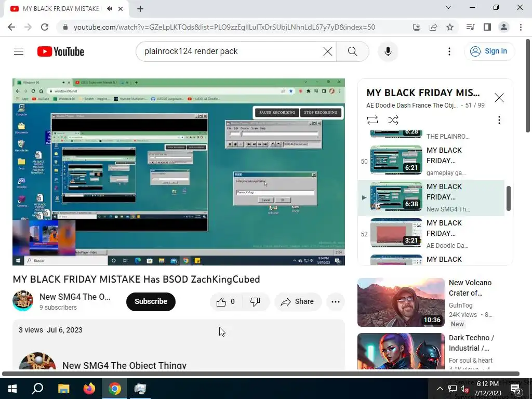
Task: Click page vertical scrollbar thumb
Action: (x=528, y=86)
